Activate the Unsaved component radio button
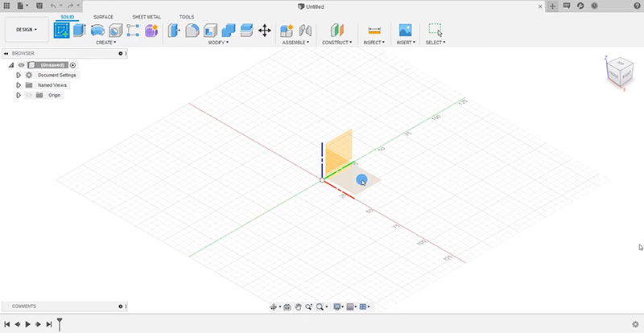The width and height of the screenshot is (644, 333). tap(72, 64)
